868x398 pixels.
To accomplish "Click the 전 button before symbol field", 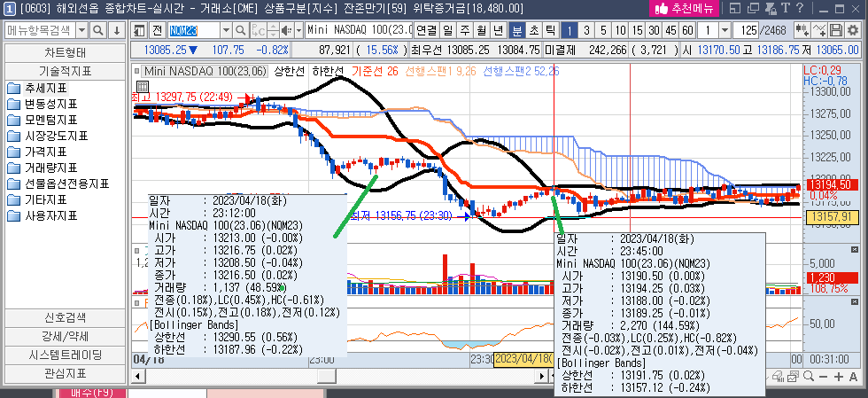I will coord(158,30).
